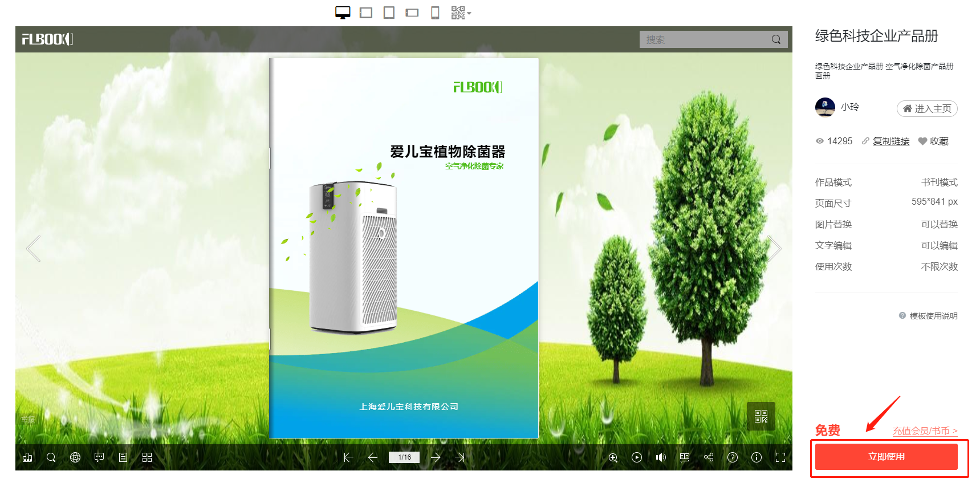
Task: Open the share icon in toolbar
Action: (709, 457)
